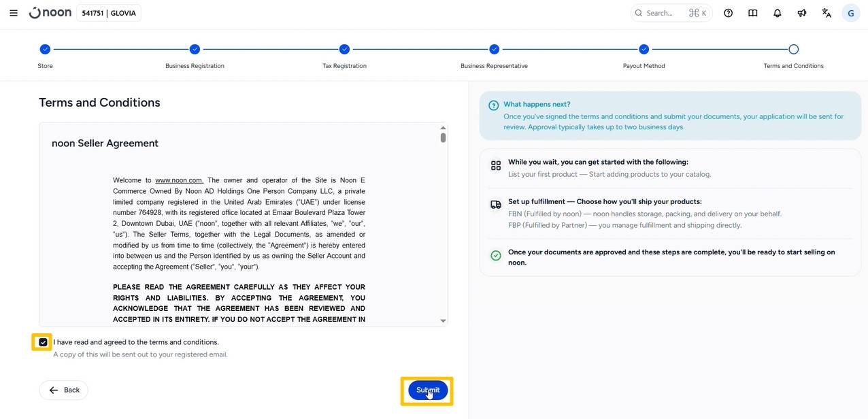Open the help question mark icon
868x419 pixels.
pos(729,13)
